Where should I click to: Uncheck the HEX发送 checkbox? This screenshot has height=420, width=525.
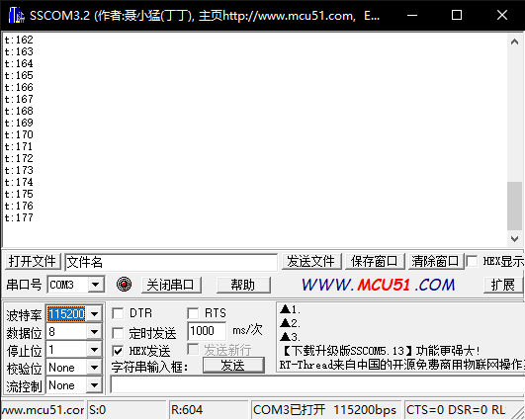coord(118,351)
